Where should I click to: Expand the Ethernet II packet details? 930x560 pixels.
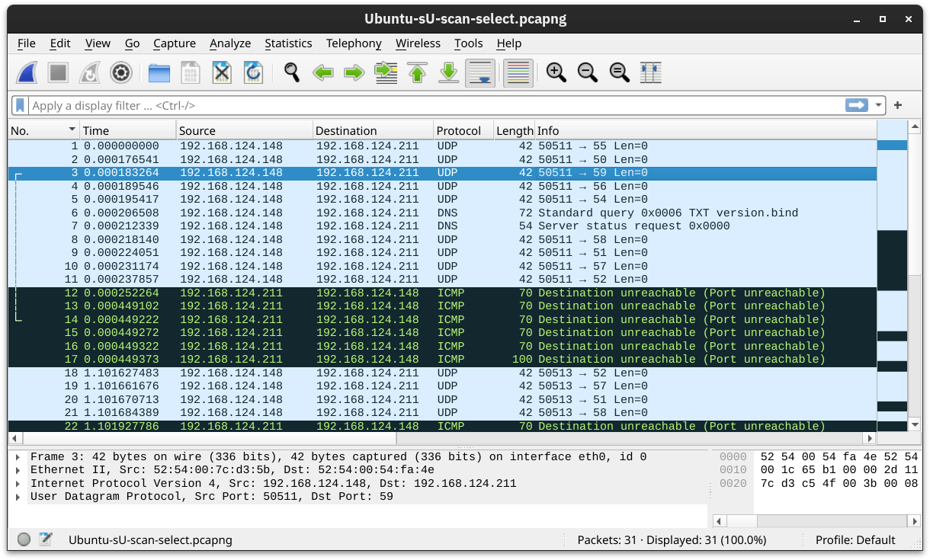[19, 469]
